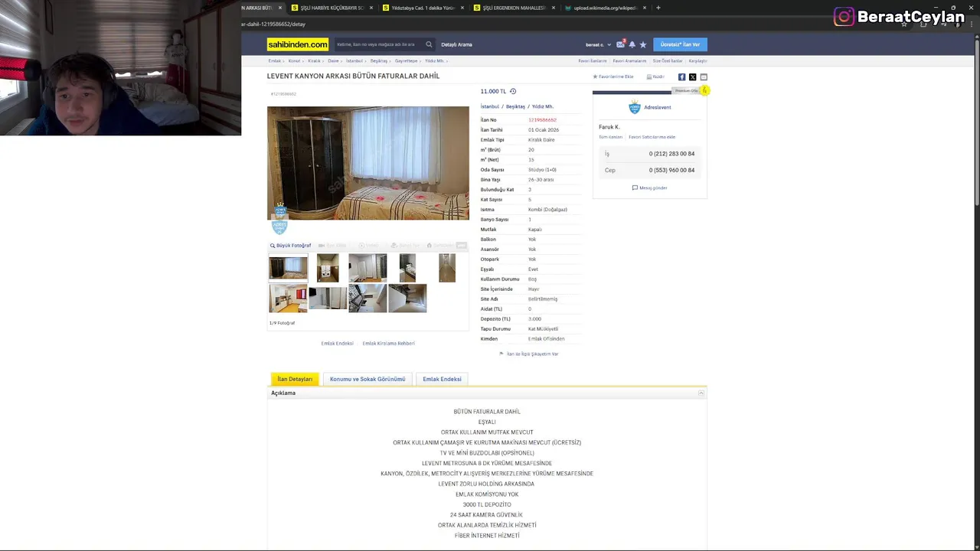Open favorites star icon in header
This screenshot has height=551, width=980.
coord(643,44)
